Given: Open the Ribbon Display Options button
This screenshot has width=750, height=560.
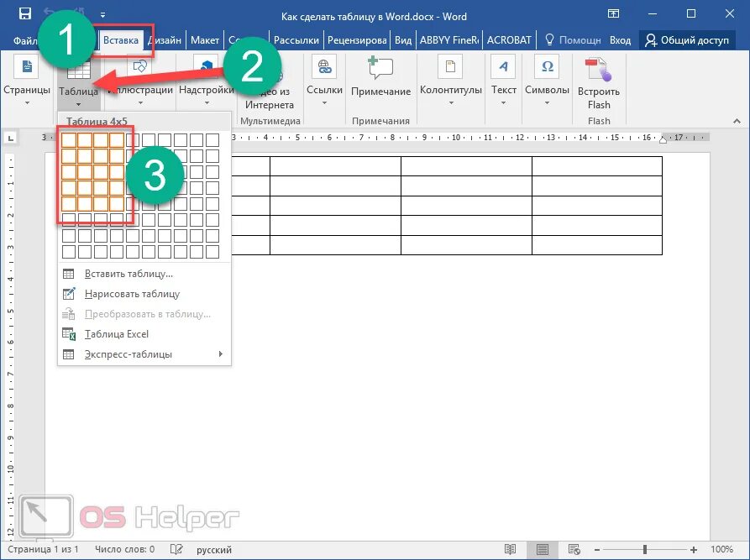Looking at the screenshot, I should 613,14.
